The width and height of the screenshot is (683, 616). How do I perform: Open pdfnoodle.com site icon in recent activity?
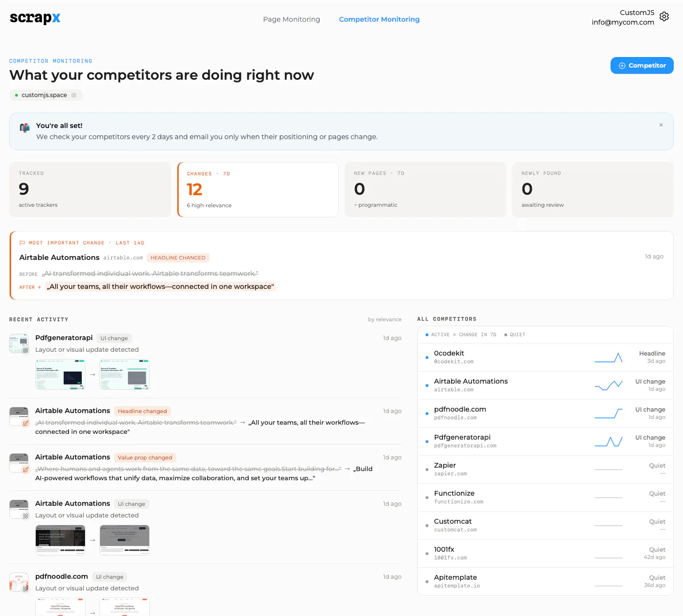tap(19, 582)
